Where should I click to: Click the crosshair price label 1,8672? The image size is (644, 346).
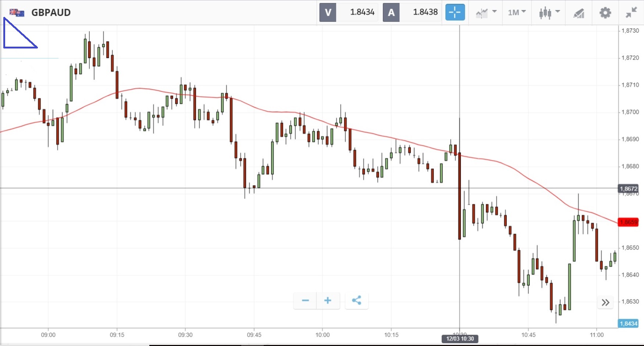tap(628, 189)
